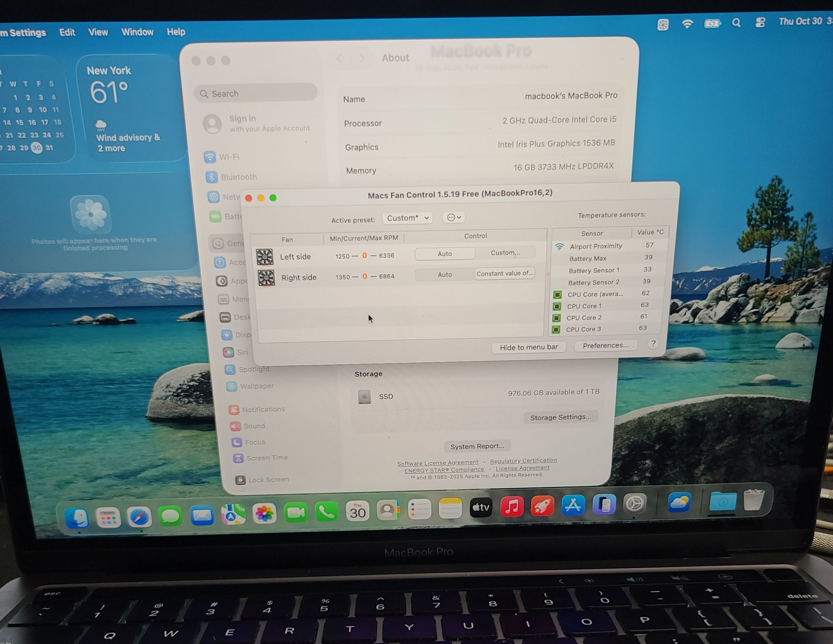Image resolution: width=833 pixels, height=644 pixels.
Task: Set Left side fan to Custom...
Action: tap(505, 253)
